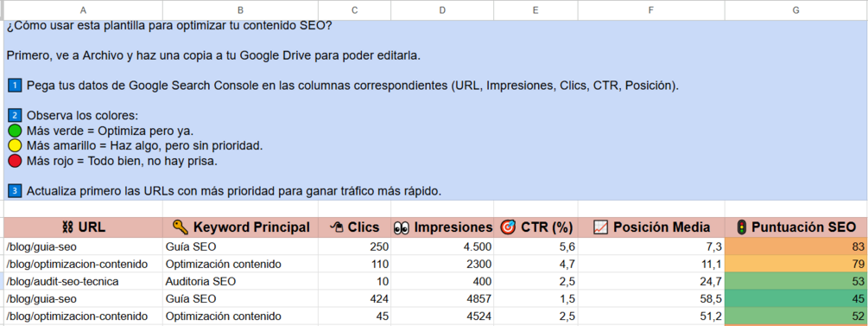Select column D header
This screenshot has width=868, height=326.
(442, 10)
